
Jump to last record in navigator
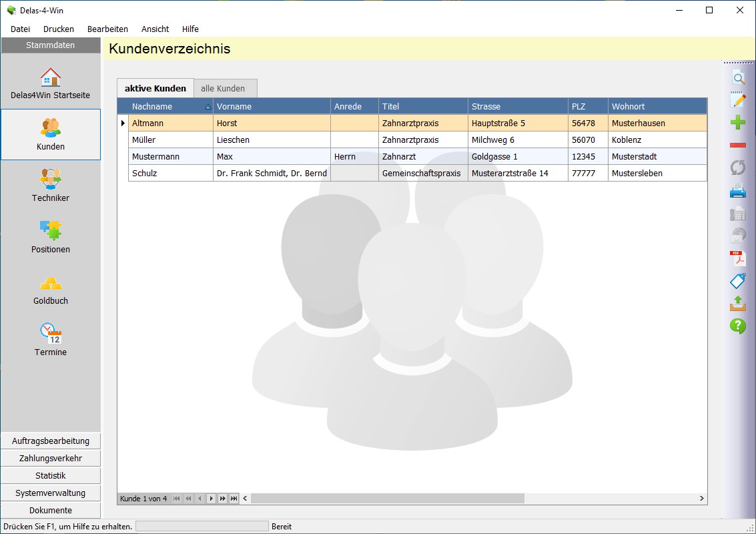234,499
